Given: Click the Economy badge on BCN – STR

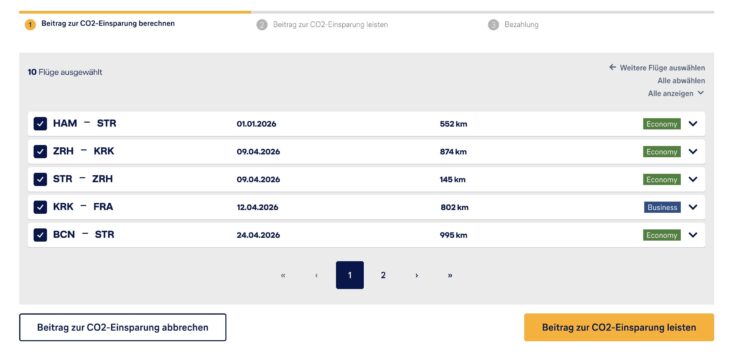Looking at the screenshot, I should tap(662, 235).
